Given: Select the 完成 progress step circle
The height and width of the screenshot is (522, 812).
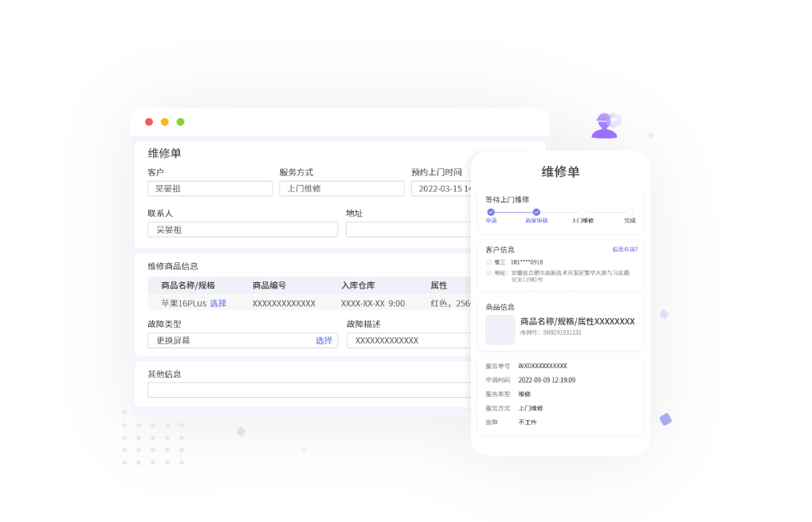Looking at the screenshot, I should (630, 212).
